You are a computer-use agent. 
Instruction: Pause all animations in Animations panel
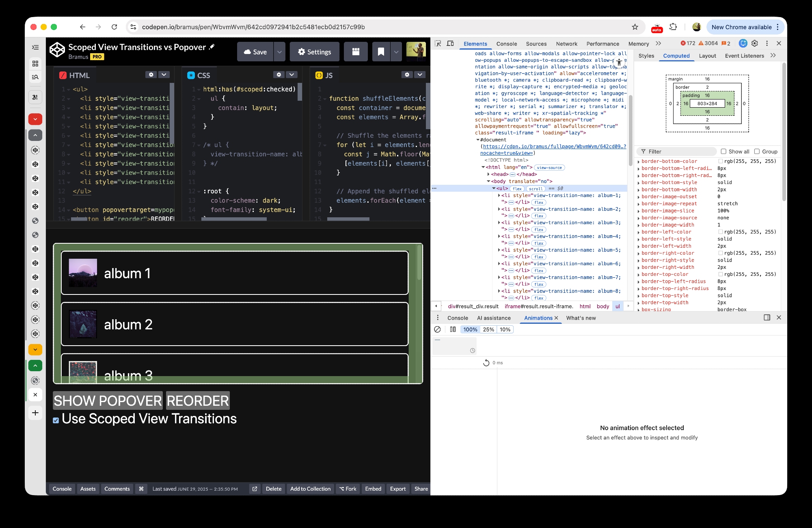coord(453,329)
